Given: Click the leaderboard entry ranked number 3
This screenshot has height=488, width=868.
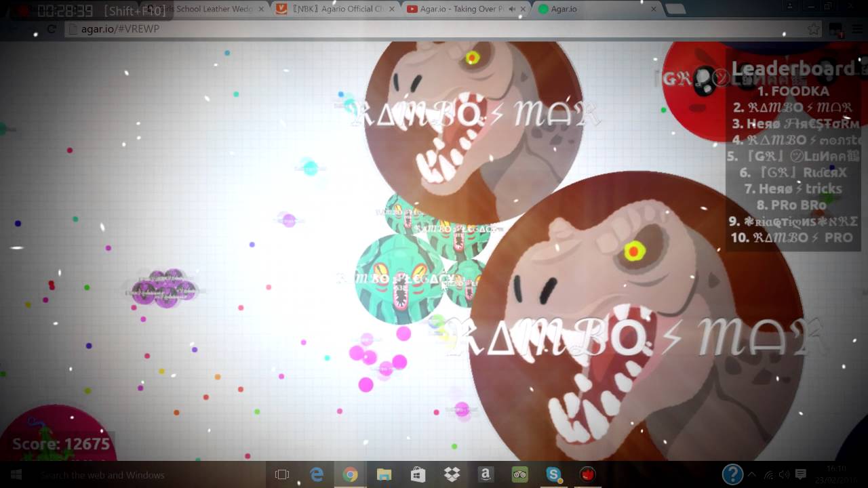Looking at the screenshot, I should click(x=795, y=123).
